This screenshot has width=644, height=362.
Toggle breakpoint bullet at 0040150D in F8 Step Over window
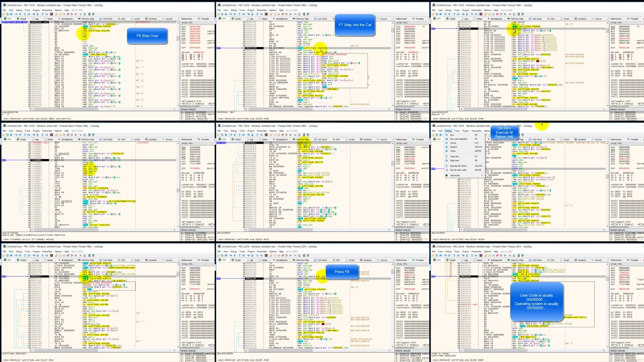tap(29, 54)
